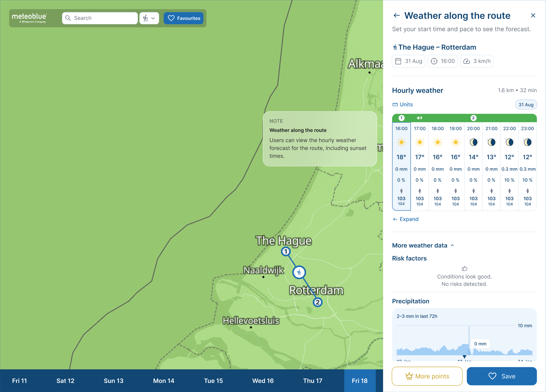
Task: Select waypoint 2 marker in hourly header
Action: [x=473, y=118]
